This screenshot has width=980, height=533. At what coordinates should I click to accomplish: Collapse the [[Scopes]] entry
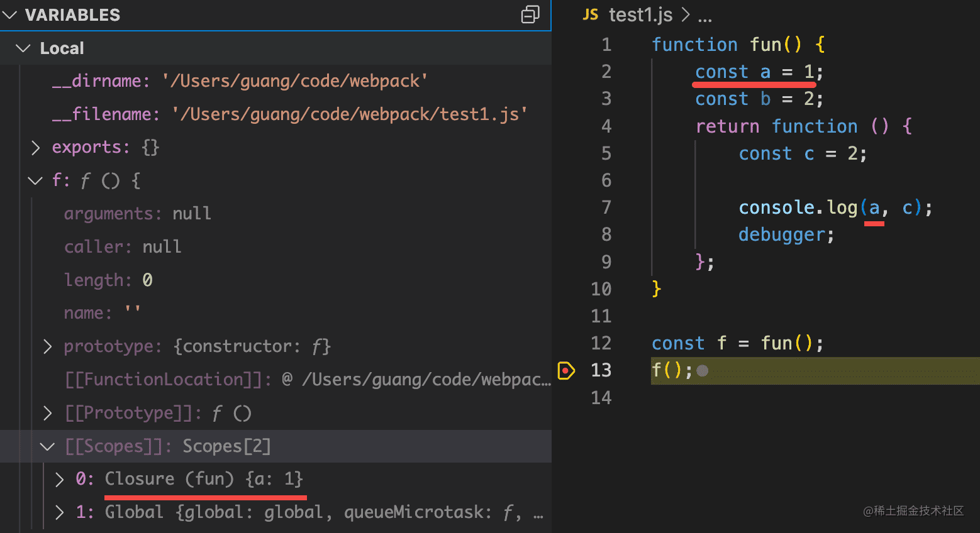tap(47, 446)
